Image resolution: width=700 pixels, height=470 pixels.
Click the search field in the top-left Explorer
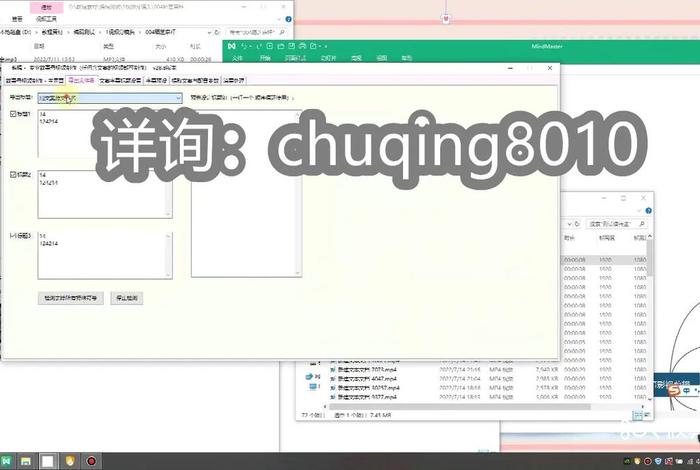pyautogui.click(x=256, y=32)
